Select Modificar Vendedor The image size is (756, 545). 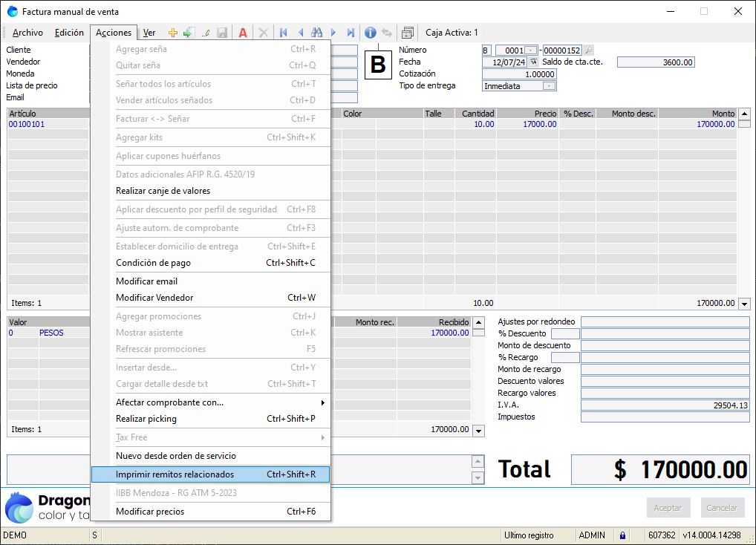pos(211,298)
